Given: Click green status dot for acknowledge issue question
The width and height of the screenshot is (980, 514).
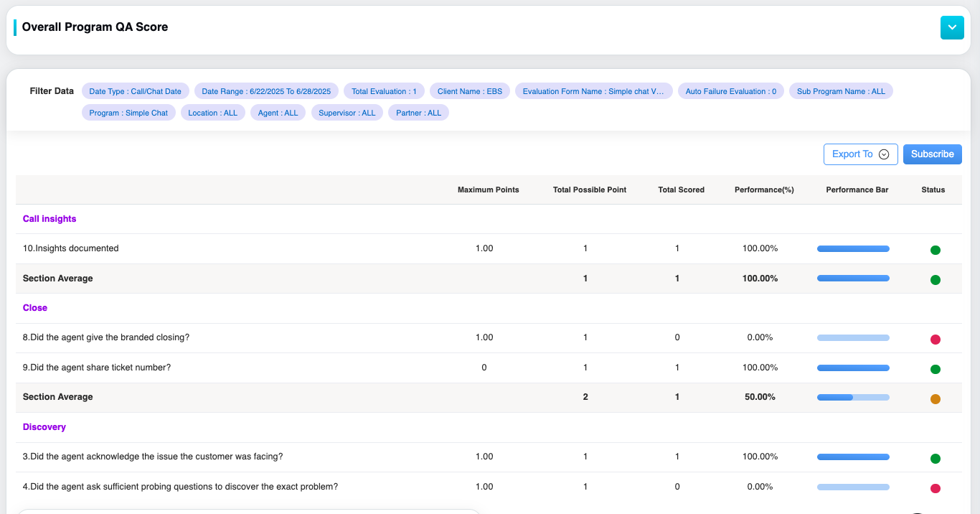Looking at the screenshot, I should pos(935,459).
